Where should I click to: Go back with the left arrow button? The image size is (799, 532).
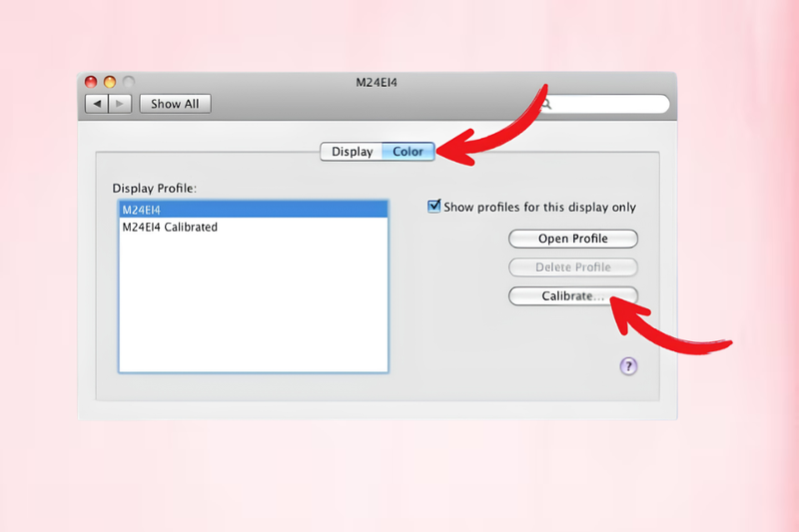click(x=97, y=104)
